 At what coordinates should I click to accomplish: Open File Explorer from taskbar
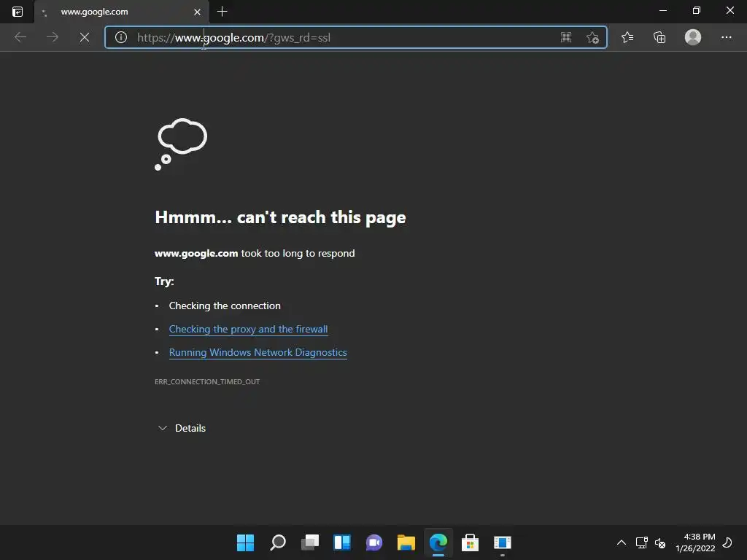click(x=406, y=542)
